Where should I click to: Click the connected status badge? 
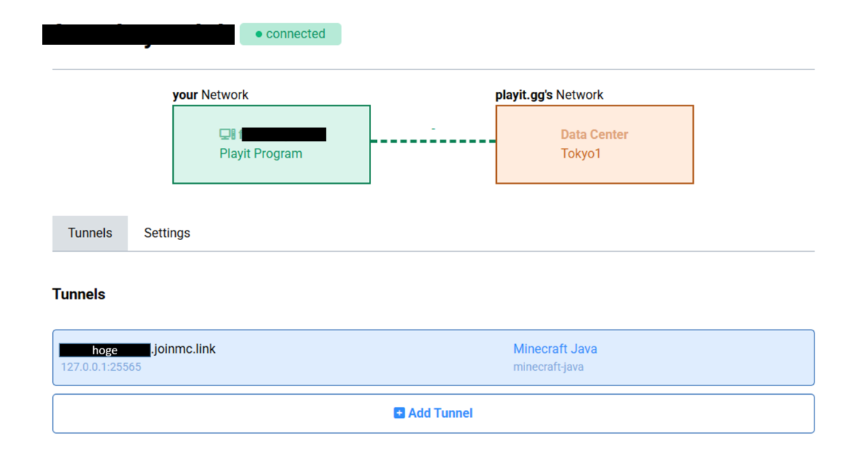pyautogui.click(x=291, y=34)
